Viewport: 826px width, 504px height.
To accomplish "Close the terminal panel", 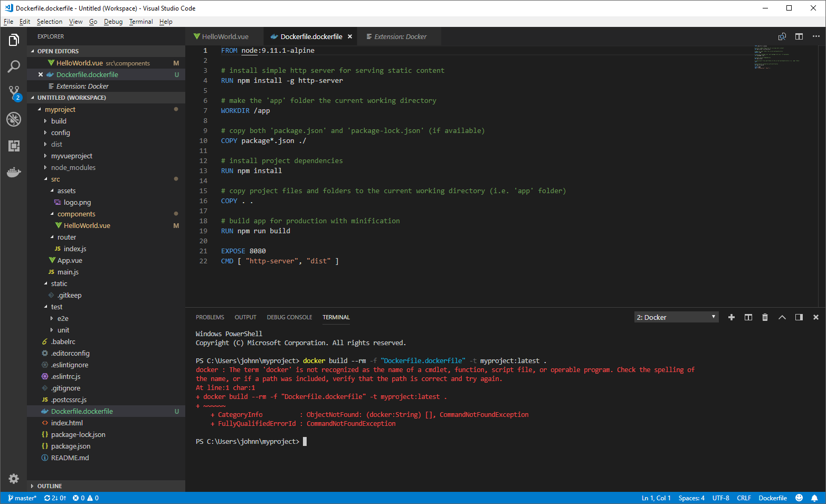I will [816, 317].
